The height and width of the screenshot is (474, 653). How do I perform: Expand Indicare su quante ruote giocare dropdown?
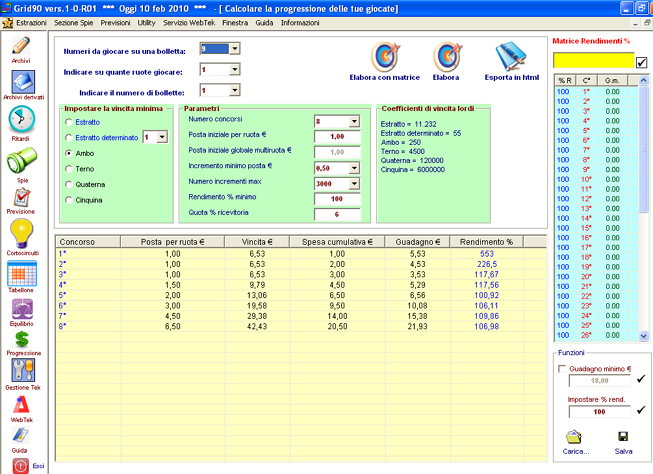pos(234,69)
